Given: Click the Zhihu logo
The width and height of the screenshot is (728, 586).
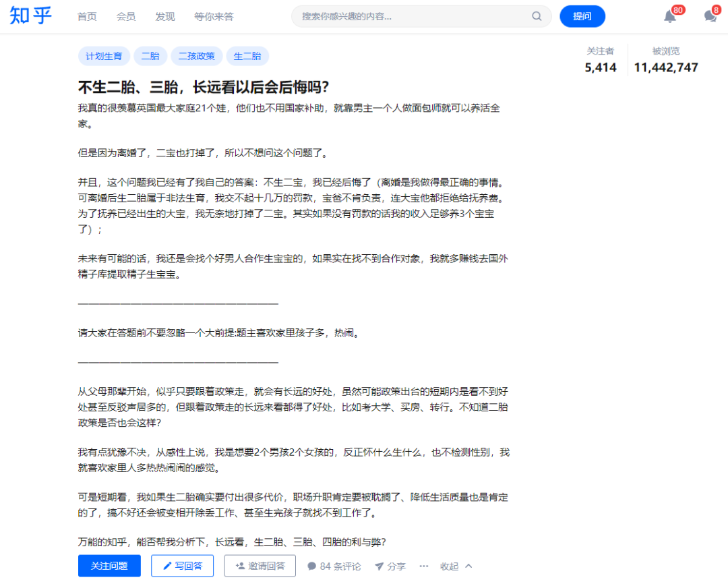Looking at the screenshot, I should [30, 16].
